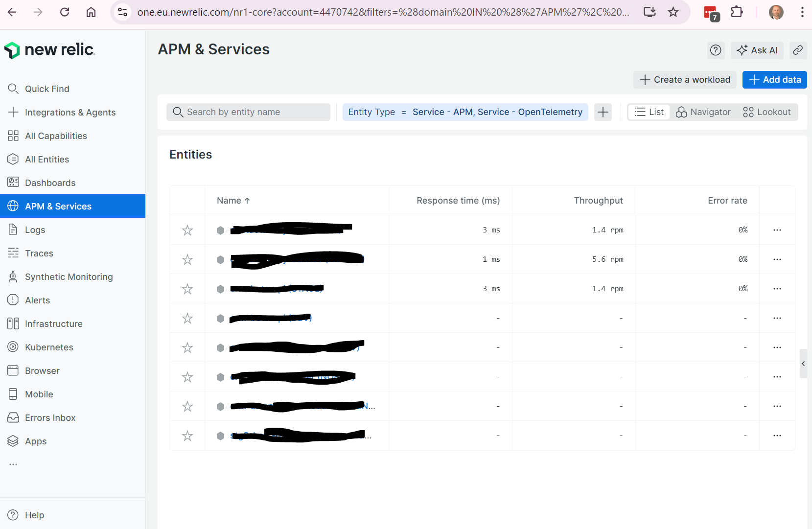Screen dimensions: 812x529
Task: Open the help question mark icon in header
Action: coord(716,50)
